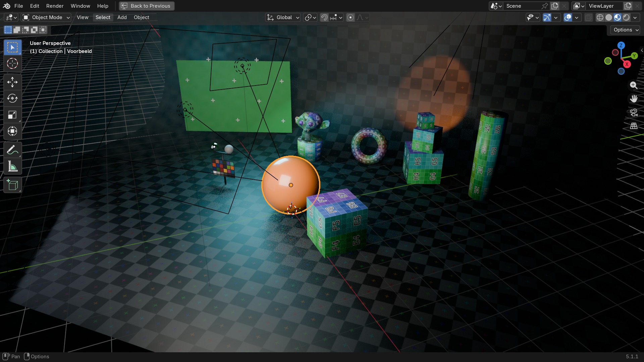644x362 pixels.
Task: Open the pivot point dropdown
Action: tap(310, 17)
